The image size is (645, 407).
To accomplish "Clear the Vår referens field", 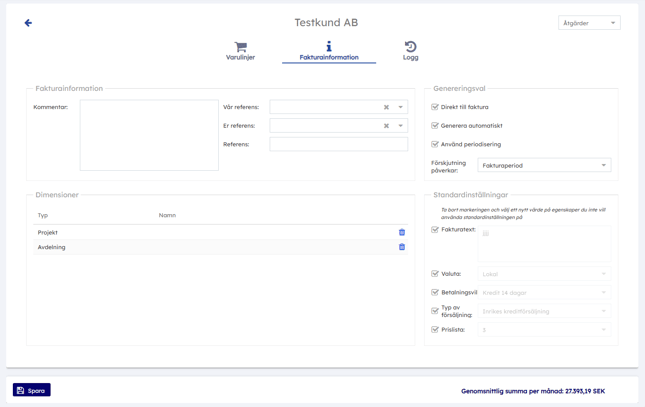I will click(386, 107).
